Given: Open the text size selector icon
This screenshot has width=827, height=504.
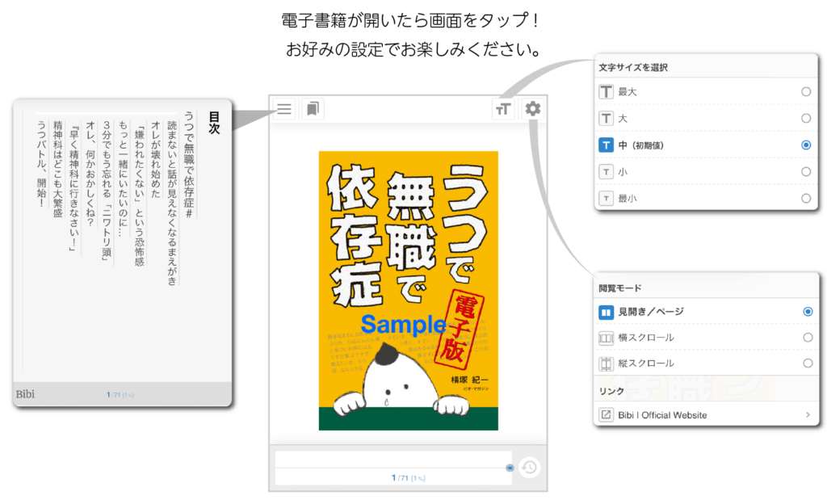Looking at the screenshot, I should (x=502, y=108).
